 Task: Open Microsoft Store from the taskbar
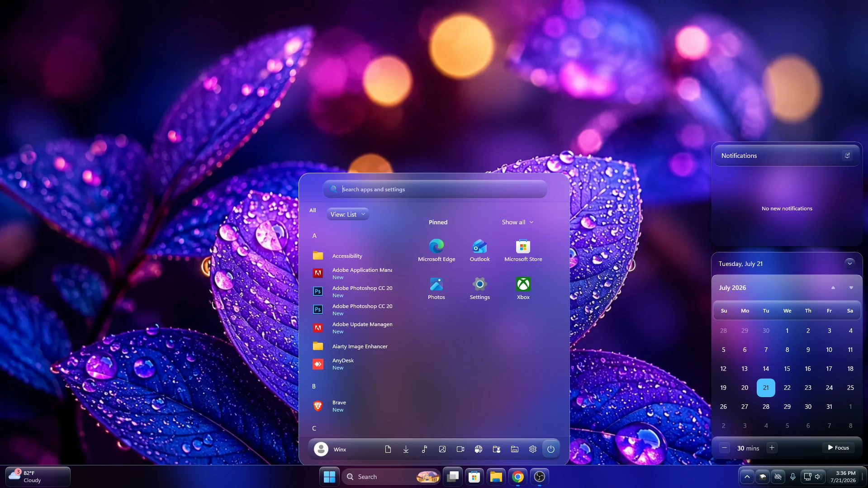click(x=474, y=477)
